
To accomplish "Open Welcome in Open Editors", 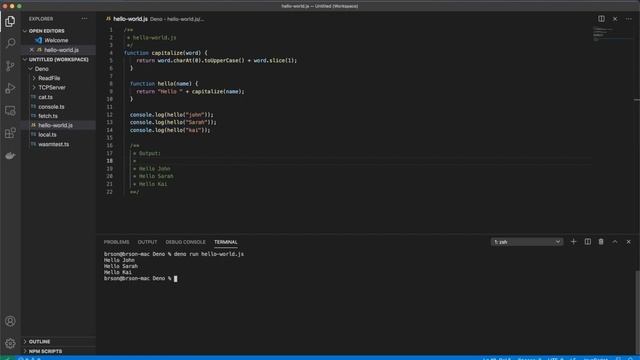I will click(x=56, y=40).
